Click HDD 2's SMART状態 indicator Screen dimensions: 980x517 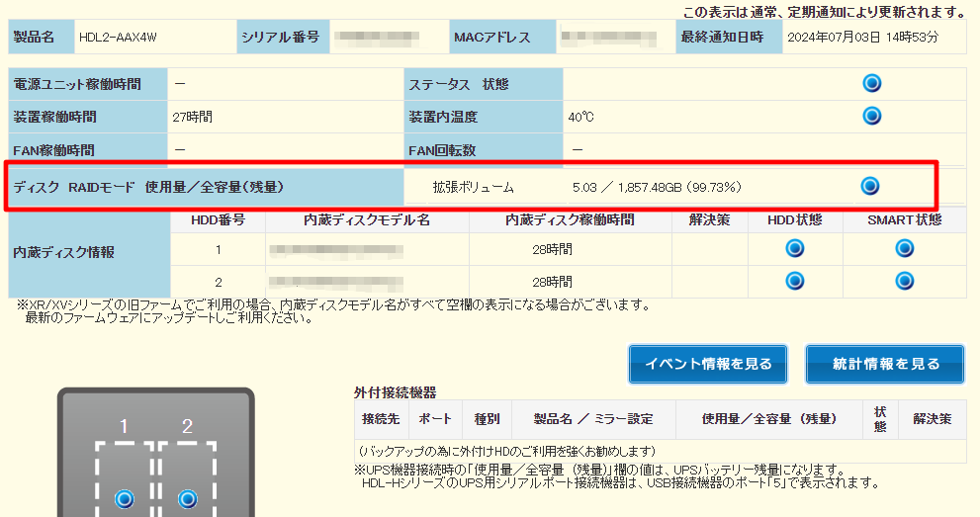(x=904, y=281)
